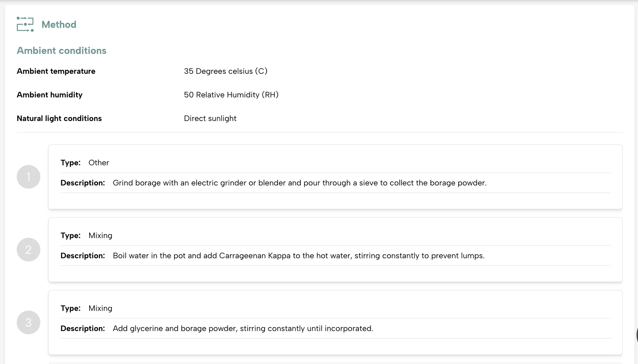Click the Natural light conditions label

(59, 118)
